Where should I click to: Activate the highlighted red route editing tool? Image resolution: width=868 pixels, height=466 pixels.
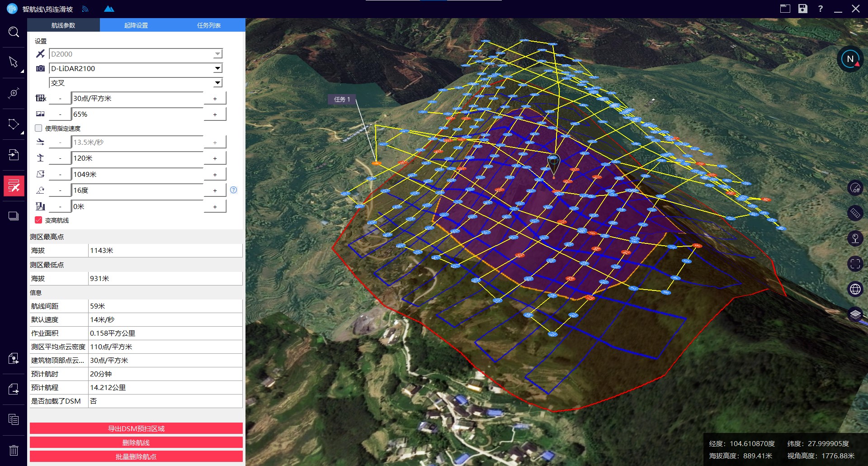coord(14,186)
